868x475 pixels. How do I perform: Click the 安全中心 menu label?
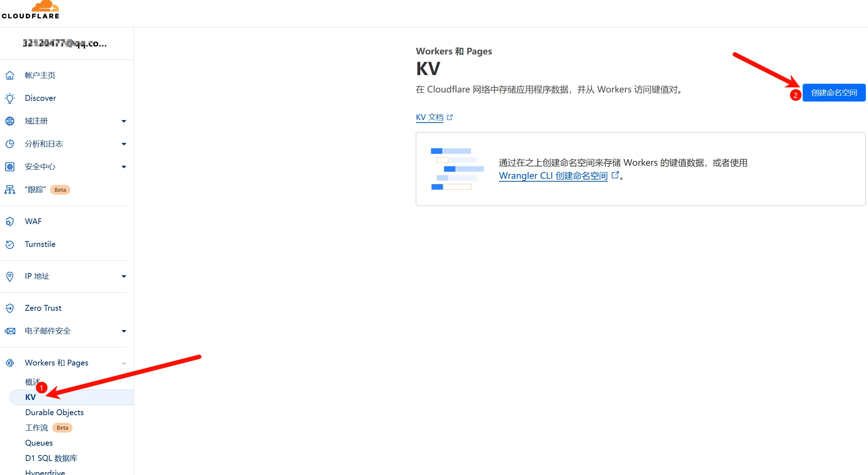[x=40, y=167]
